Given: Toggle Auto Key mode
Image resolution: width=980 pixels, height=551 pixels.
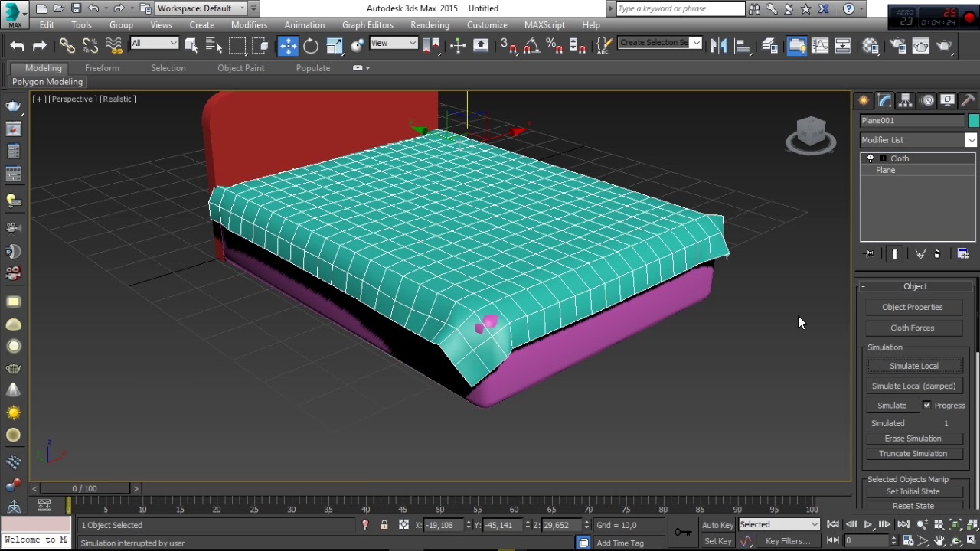Looking at the screenshot, I should point(717,525).
